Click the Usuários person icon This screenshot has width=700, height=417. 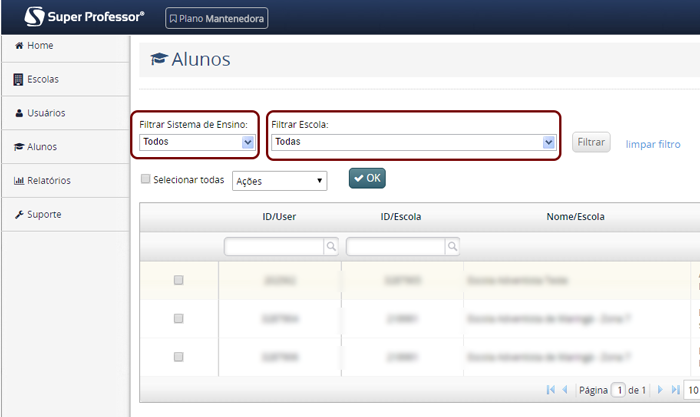(x=18, y=113)
